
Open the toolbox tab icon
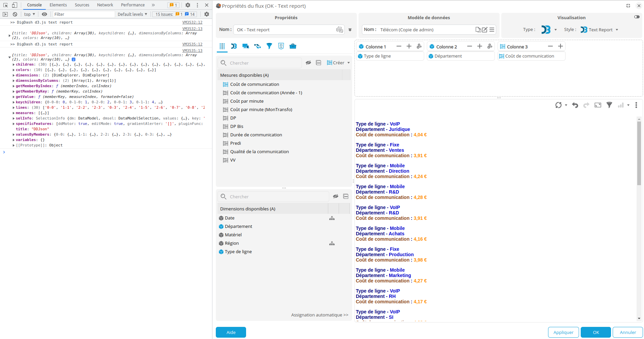[x=293, y=46]
